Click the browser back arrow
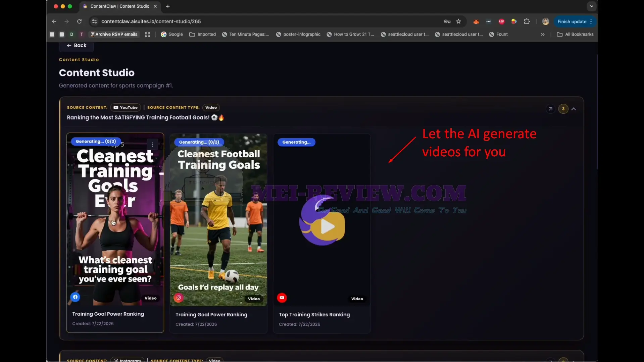Screen dimensions: 644x362 [x=54, y=21]
